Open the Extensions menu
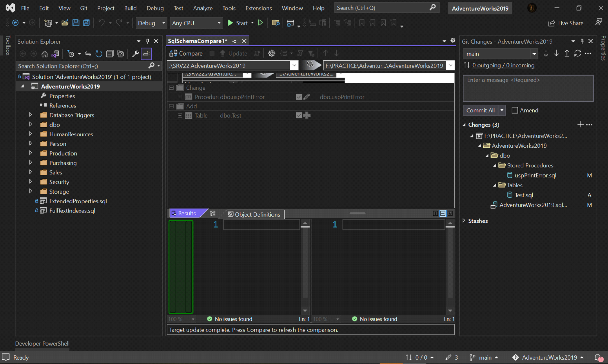Viewport: 608px width, 364px height. pyautogui.click(x=258, y=8)
